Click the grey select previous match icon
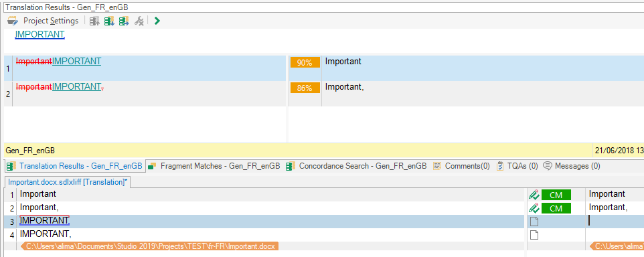644x257 pixels. (x=94, y=21)
